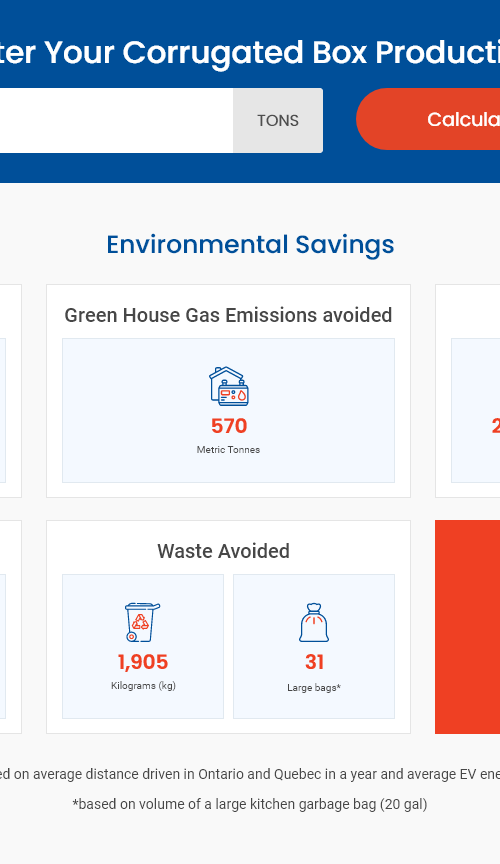Click the 1,905 Kilograms value

coord(143,662)
